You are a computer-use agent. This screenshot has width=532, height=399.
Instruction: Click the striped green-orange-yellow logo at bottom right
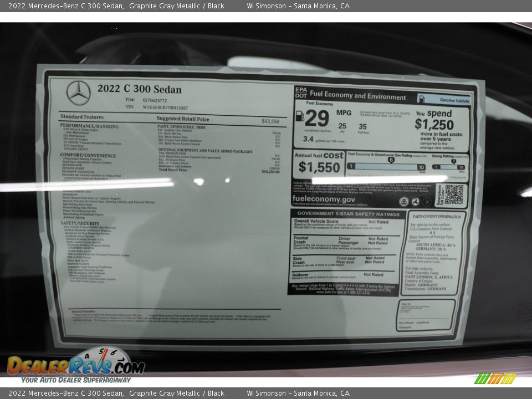495,378
